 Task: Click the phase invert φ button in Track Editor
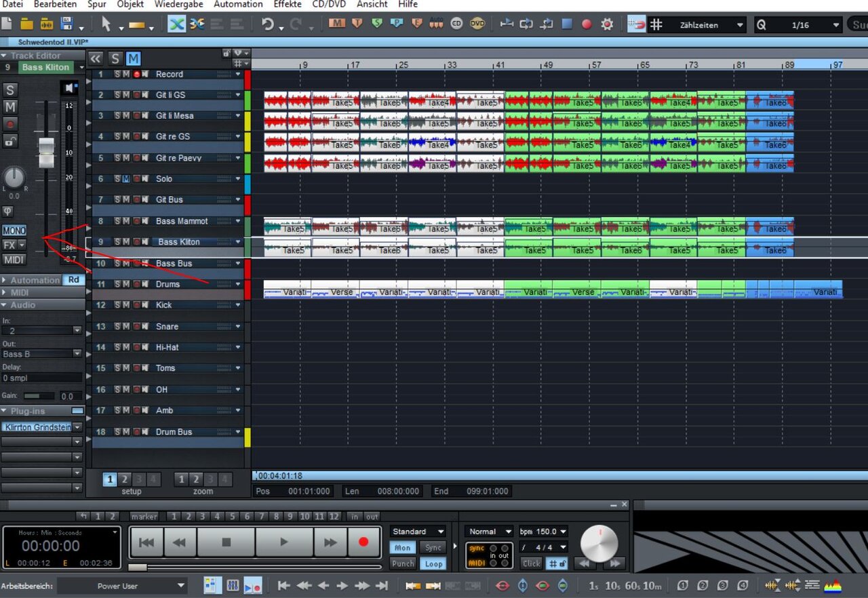click(8, 211)
